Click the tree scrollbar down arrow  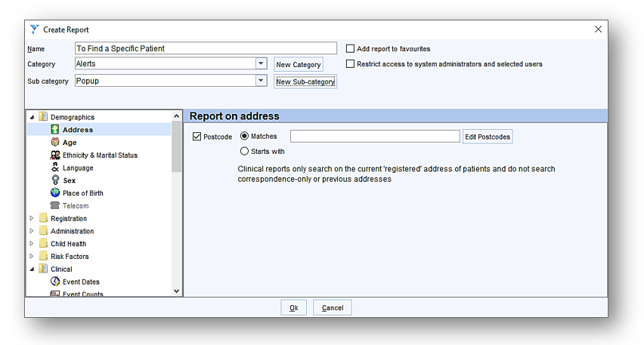[177, 291]
